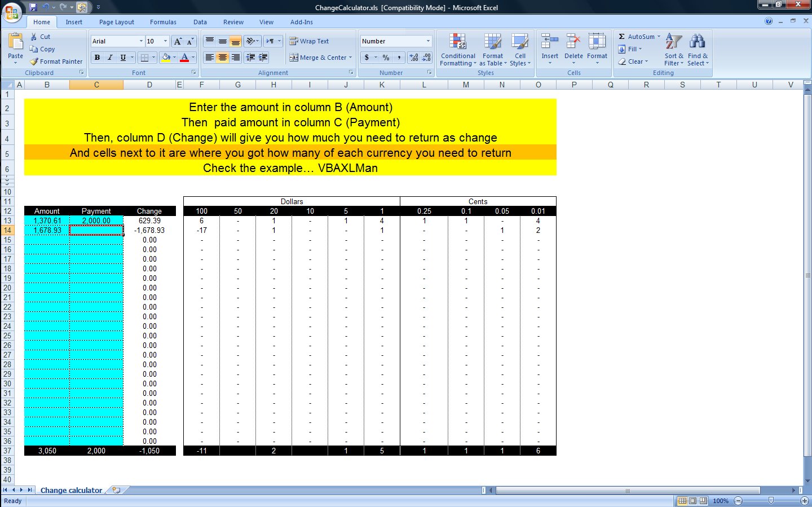
Task: Click the Sort & Filter icon
Action: click(673, 50)
